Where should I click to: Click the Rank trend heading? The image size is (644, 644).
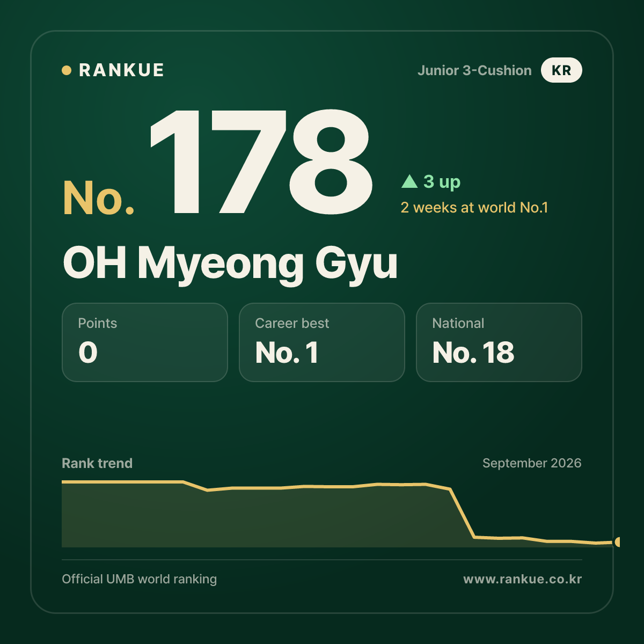tap(97, 463)
